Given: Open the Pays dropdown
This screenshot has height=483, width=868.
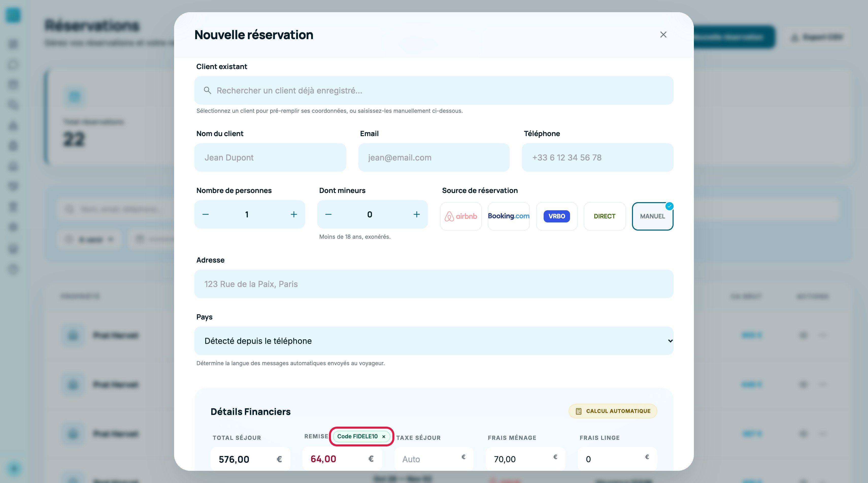Looking at the screenshot, I should pos(434,341).
